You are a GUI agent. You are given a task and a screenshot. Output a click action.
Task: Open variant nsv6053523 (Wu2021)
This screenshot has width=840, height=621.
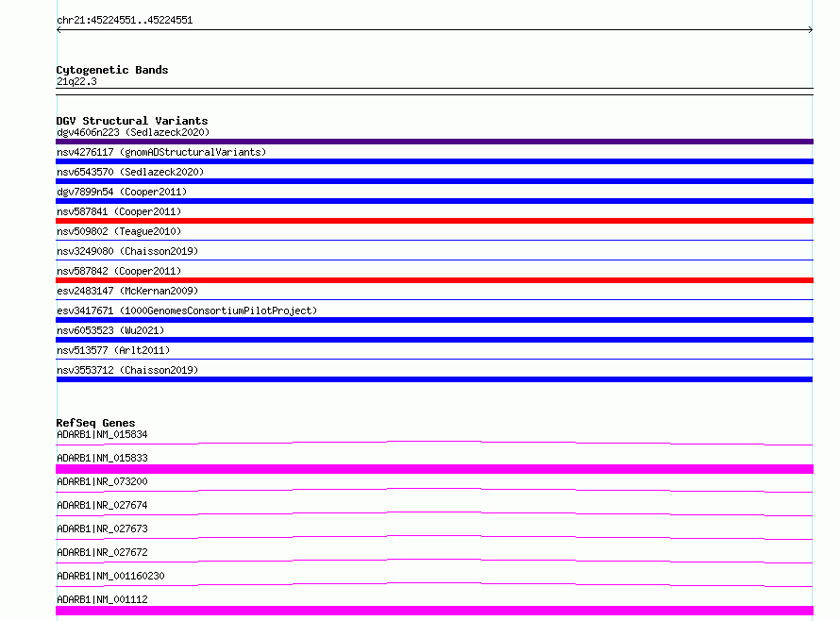pos(110,330)
